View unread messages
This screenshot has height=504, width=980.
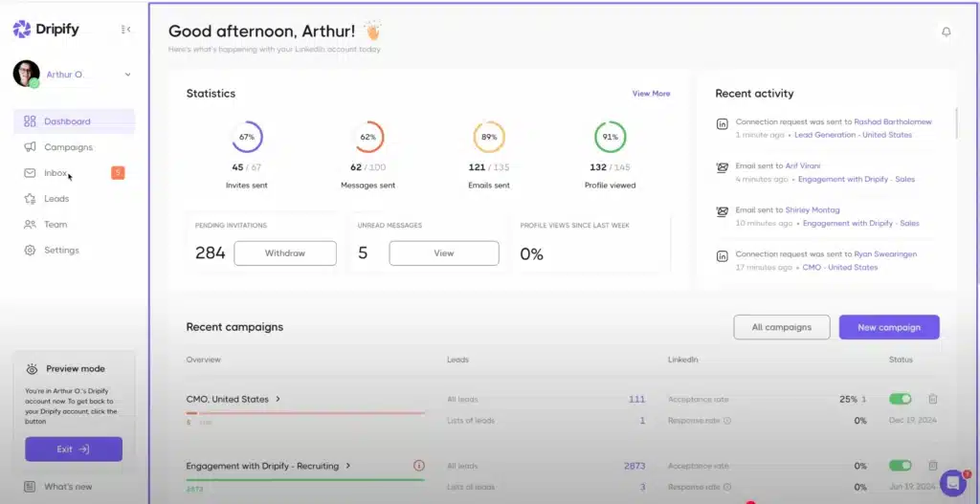point(444,253)
